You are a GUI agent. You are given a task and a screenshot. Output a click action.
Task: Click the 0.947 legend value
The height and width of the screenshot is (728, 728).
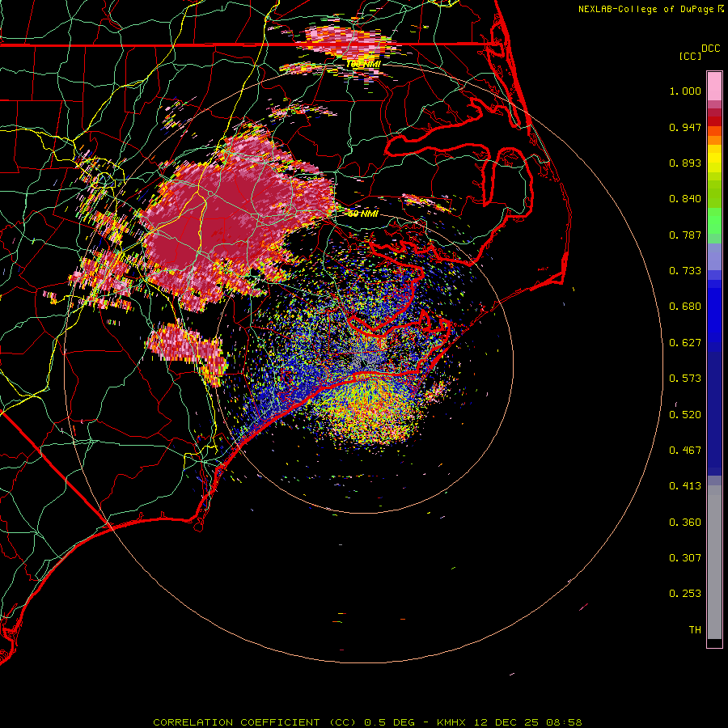685,127
